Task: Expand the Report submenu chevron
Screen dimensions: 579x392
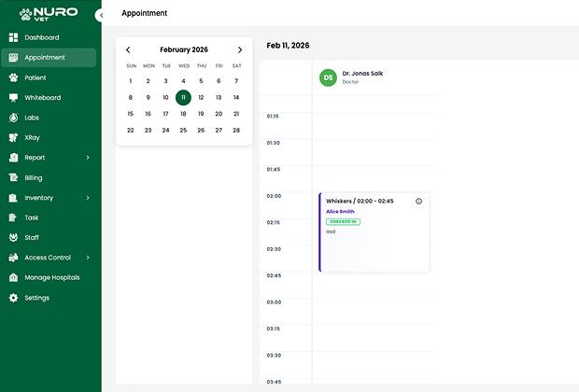Action: pyautogui.click(x=88, y=158)
